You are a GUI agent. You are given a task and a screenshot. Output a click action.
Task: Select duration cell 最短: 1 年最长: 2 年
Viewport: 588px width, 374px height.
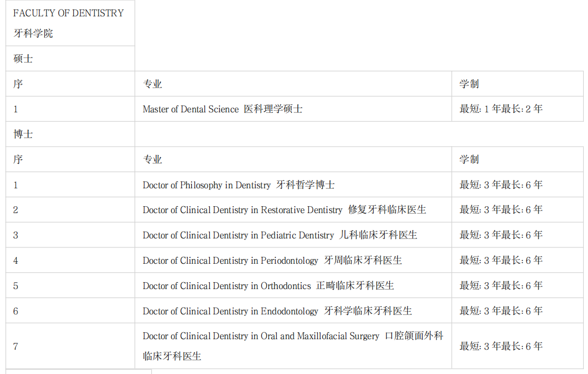pos(501,109)
